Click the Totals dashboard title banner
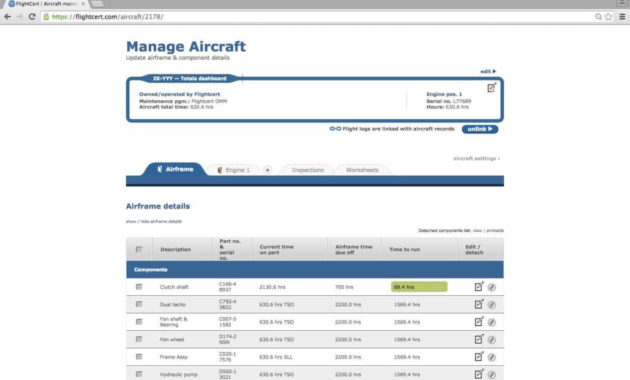630x380 pixels. [x=190, y=78]
